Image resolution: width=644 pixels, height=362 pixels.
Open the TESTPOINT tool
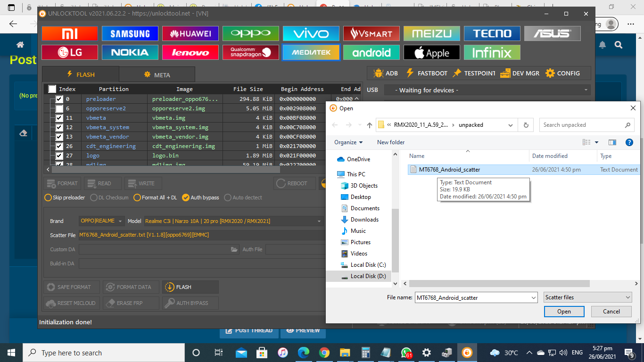(473, 73)
